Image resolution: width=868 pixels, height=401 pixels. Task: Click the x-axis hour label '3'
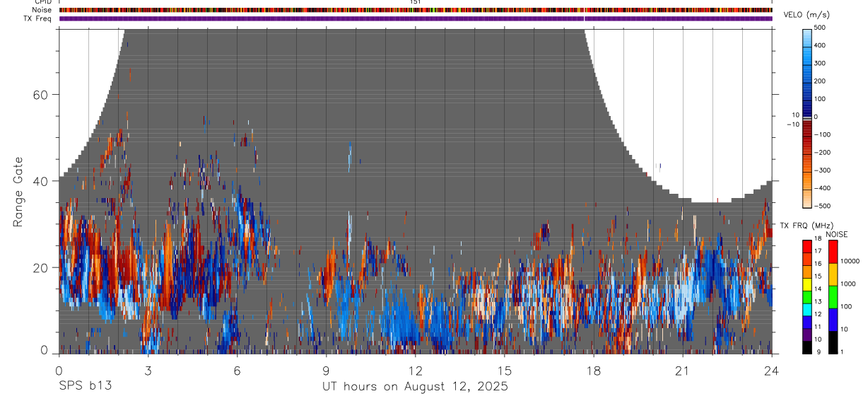click(148, 371)
